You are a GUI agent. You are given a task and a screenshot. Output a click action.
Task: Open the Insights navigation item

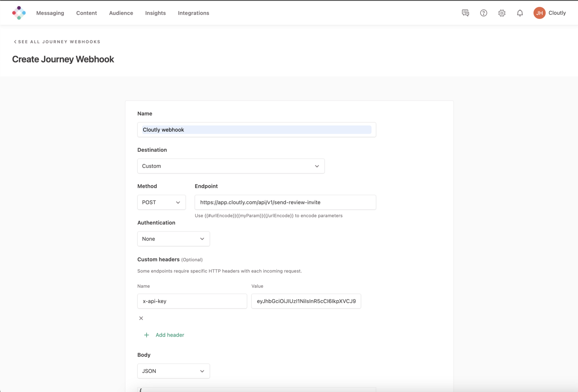pos(155,13)
